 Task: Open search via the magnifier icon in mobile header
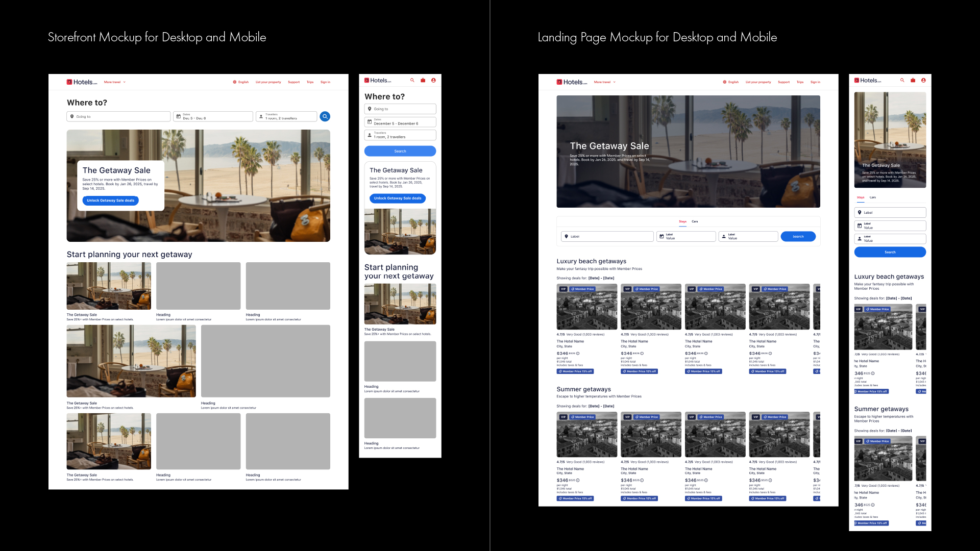coord(412,80)
